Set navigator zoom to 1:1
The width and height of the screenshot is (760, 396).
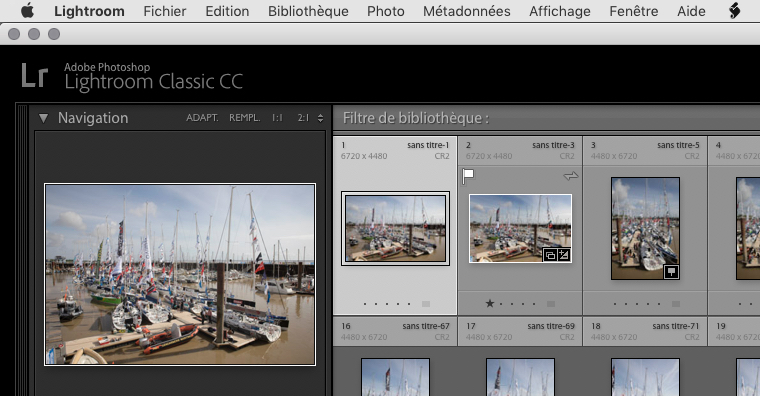pyautogui.click(x=277, y=118)
